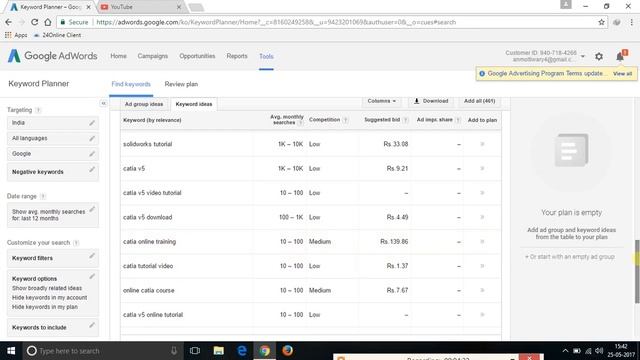
Task: Click View all in notification banner
Action: [x=622, y=74]
